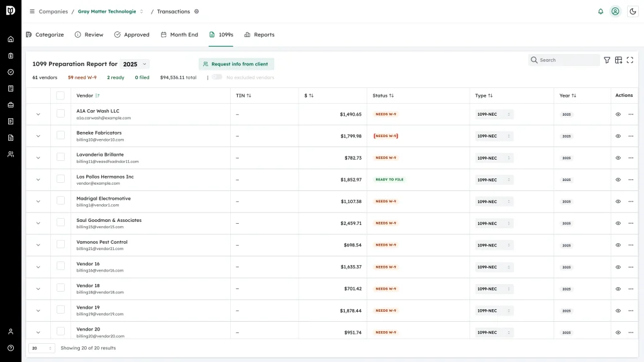644x362 pixels.
Task: Check the Madrigal Electromotive checkbox
Action: [60, 200]
